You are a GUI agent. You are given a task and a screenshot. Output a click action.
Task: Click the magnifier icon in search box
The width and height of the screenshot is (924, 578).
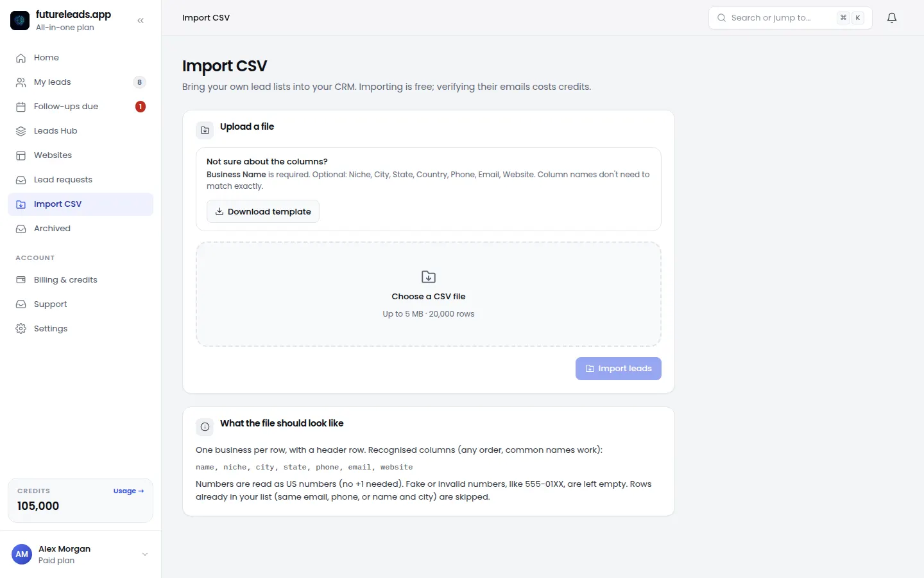(x=722, y=18)
